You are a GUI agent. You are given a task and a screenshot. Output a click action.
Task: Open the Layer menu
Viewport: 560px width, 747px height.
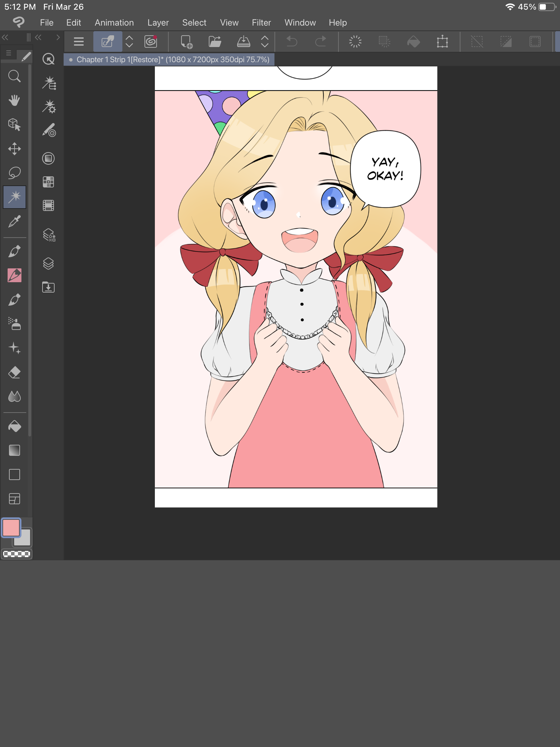[158, 22]
